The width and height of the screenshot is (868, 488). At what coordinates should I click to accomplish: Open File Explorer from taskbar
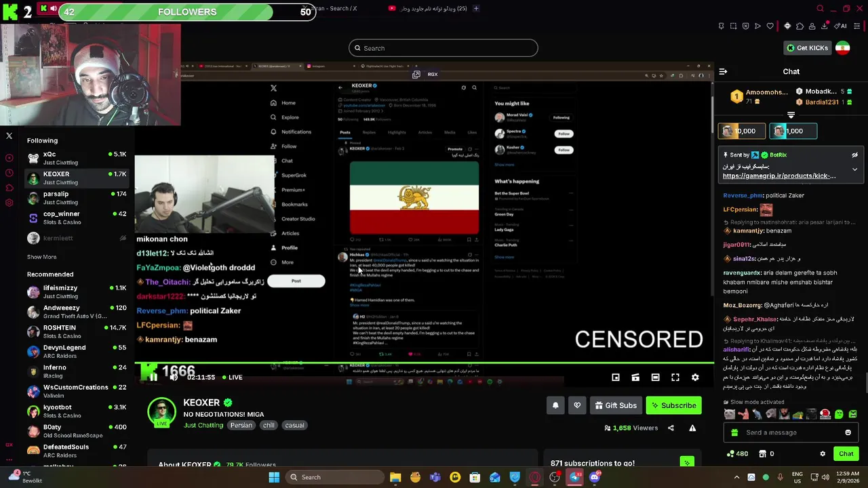(395, 477)
